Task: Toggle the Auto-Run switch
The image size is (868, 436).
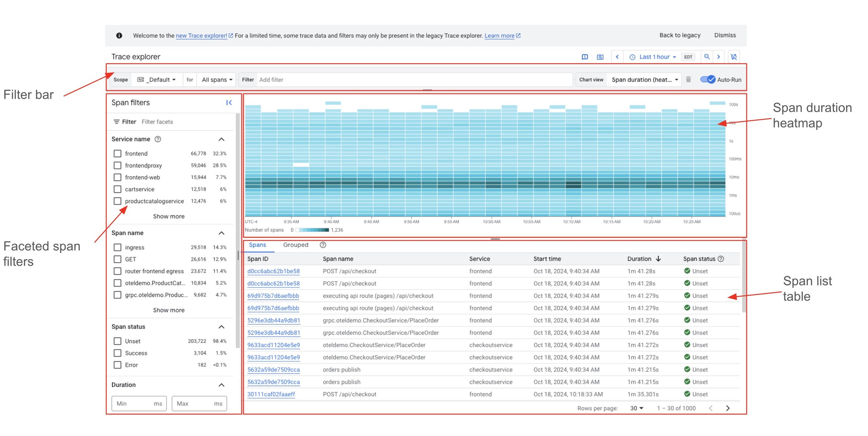Action: [707, 80]
